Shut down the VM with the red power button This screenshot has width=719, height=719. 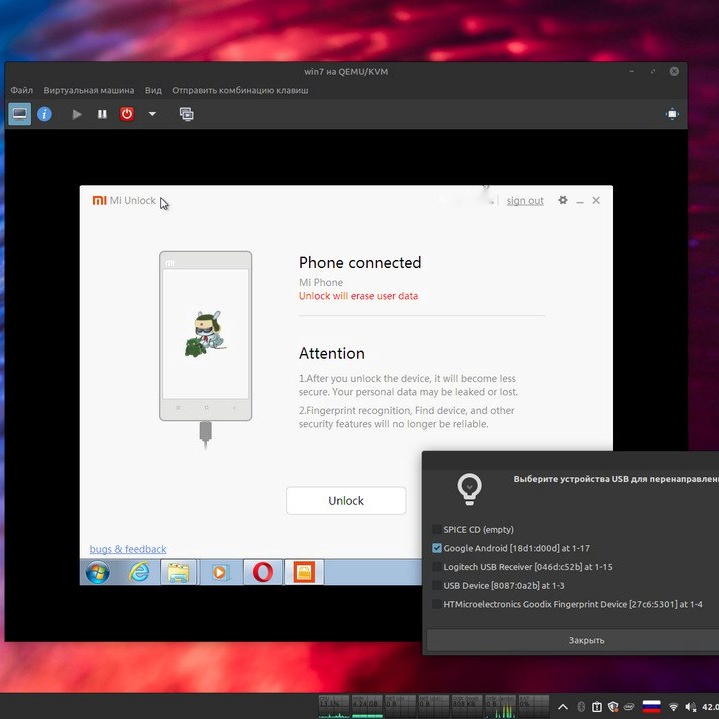tap(127, 114)
